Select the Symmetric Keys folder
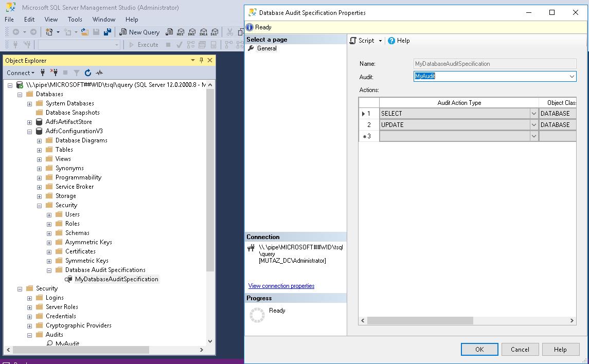The image size is (589, 364). pyautogui.click(x=87, y=261)
